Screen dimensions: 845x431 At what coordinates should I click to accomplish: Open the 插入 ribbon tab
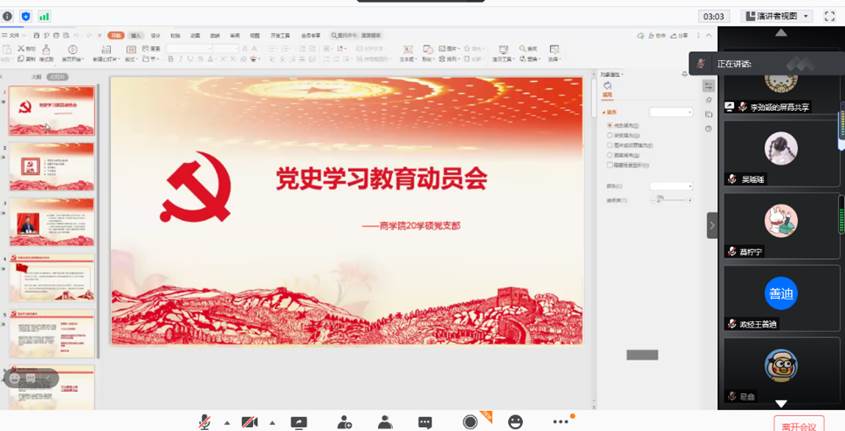pyautogui.click(x=135, y=35)
